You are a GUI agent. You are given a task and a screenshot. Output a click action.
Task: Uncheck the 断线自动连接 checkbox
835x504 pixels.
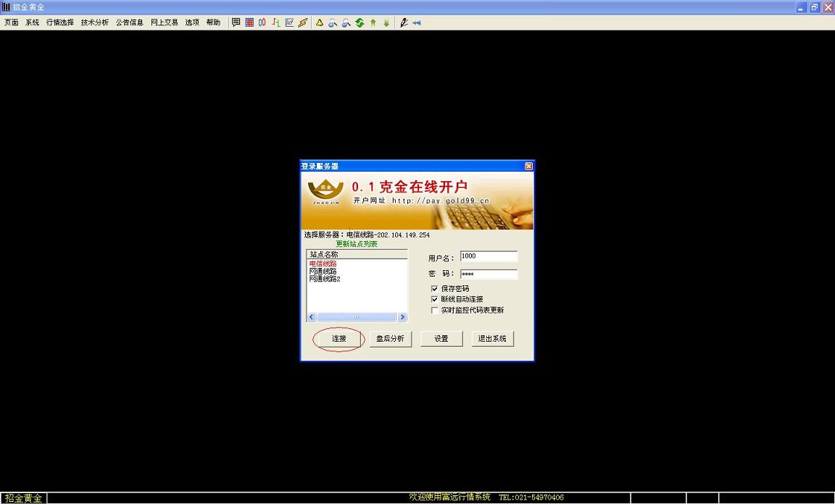(x=435, y=299)
